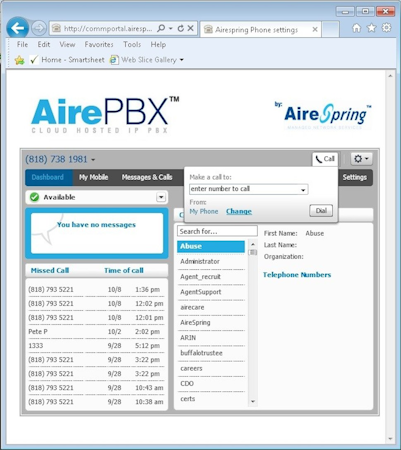Click the AirePBX logo
Image resolution: width=401 pixels, height=450 pixels.
coord(105,115)
